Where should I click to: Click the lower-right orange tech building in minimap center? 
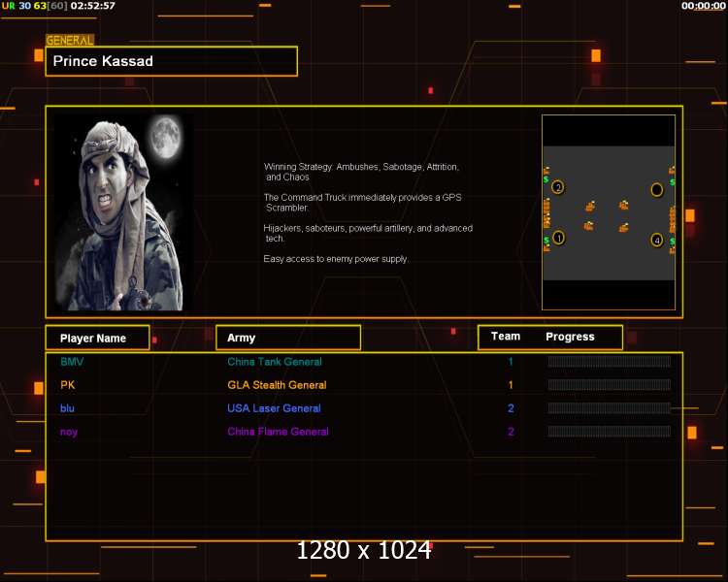pyautogui.click(x=623, y=227)
